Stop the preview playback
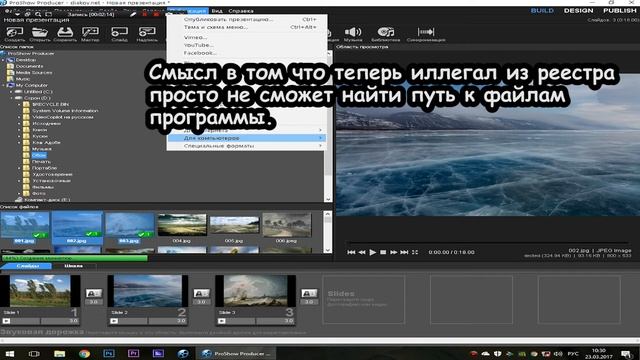The width and height of the screenshot is (640, 360). coord(383,252)
